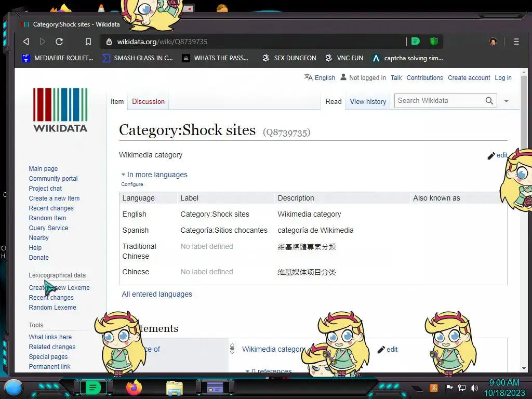Screen dimensions: 532x399
Task: Open All entered languages
Action: [157, 294]
